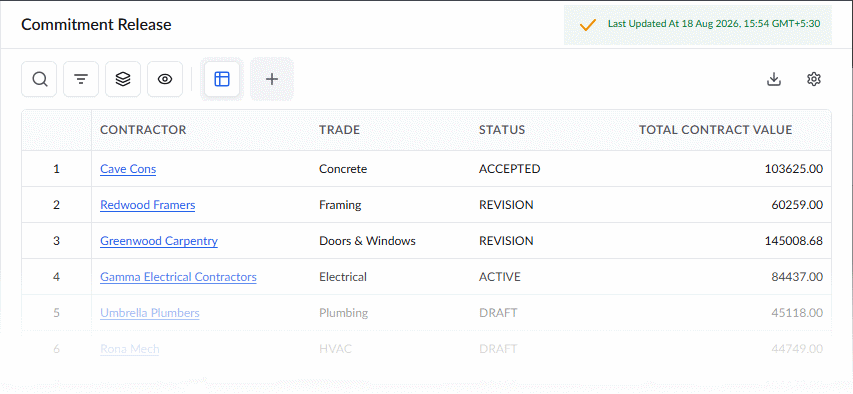The height and width of the screenshot is (394, 853).
Task: Open the Umbrella Plumbers link
Action: pos(150,313)
